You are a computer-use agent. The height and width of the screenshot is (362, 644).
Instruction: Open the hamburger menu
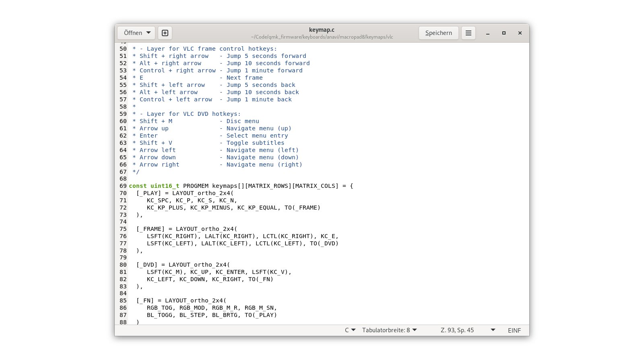(469, 33)
